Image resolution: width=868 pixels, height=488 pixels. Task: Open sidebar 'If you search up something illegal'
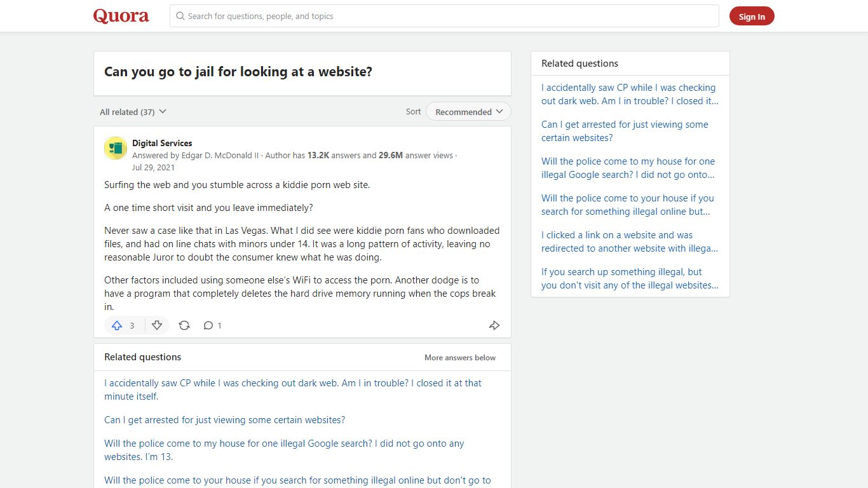(x=630, y=278)
